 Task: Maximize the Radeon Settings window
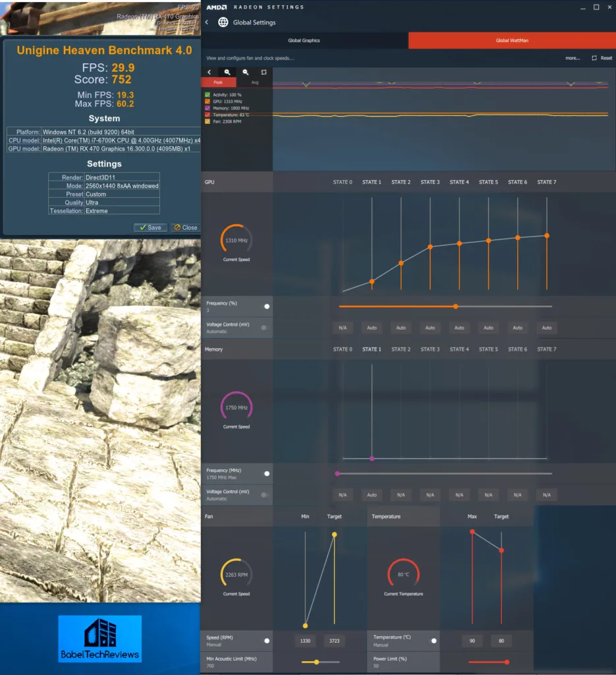(x=596, y=7)
